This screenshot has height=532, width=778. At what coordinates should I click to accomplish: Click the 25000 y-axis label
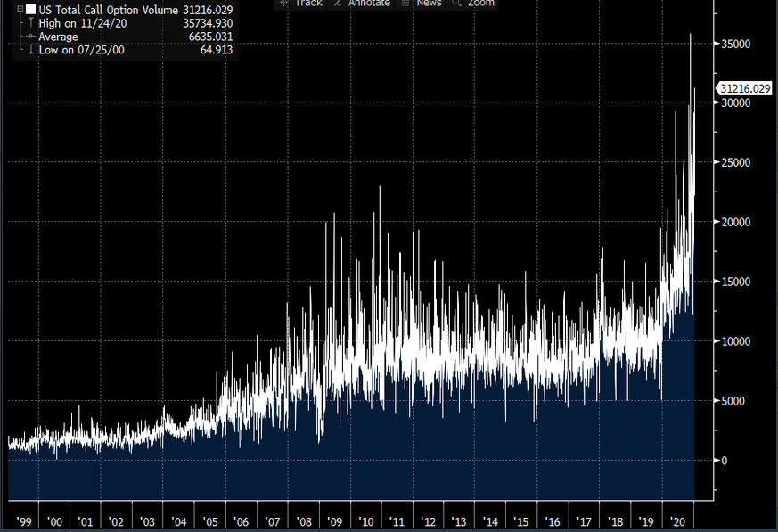735,162
